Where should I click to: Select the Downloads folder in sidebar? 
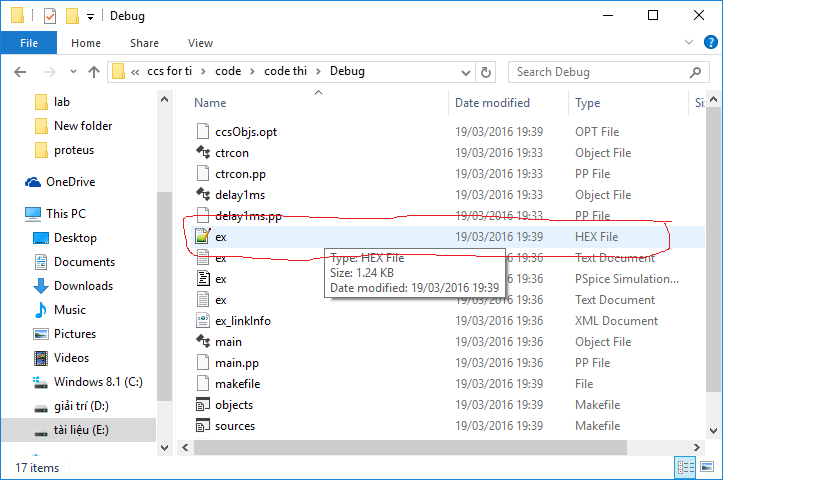tap(83, 286)
